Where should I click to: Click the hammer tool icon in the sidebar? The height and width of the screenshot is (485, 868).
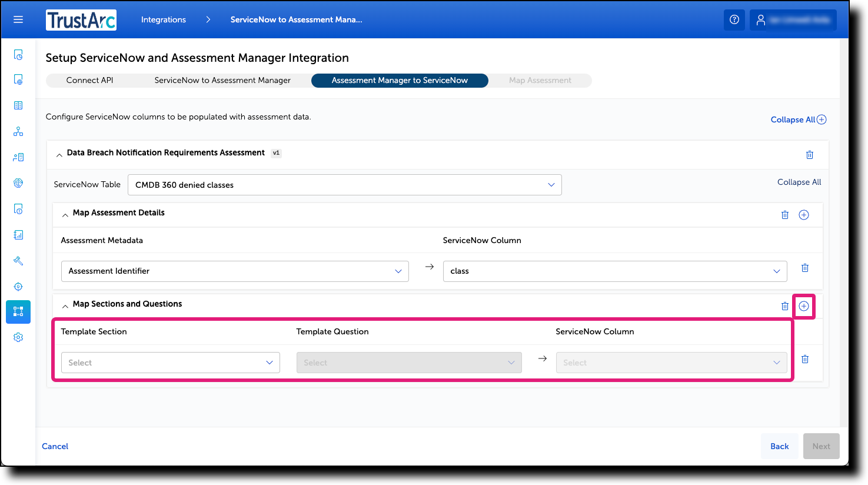pyautogui.click(x=18, y=261)
